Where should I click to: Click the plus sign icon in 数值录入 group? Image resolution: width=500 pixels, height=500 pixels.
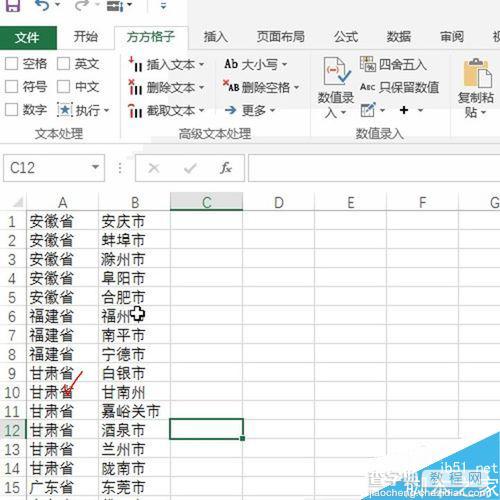coord(404,110)
